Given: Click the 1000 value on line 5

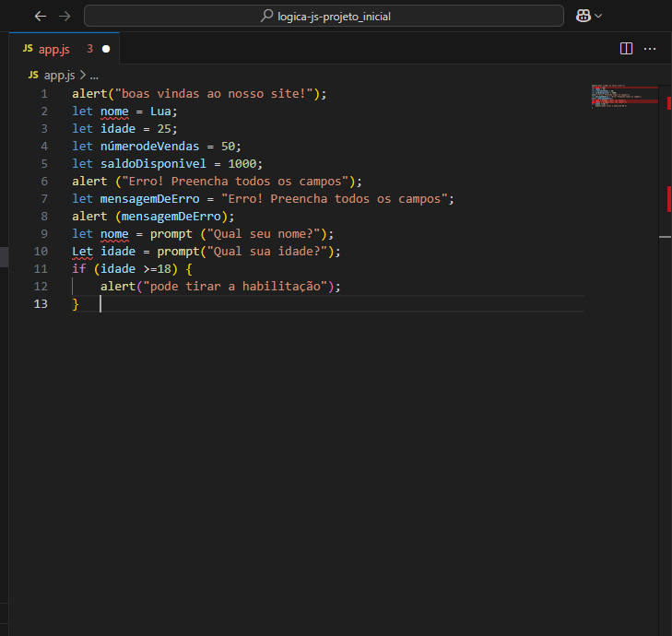Looking at the screenshot, I should point(242,164).
